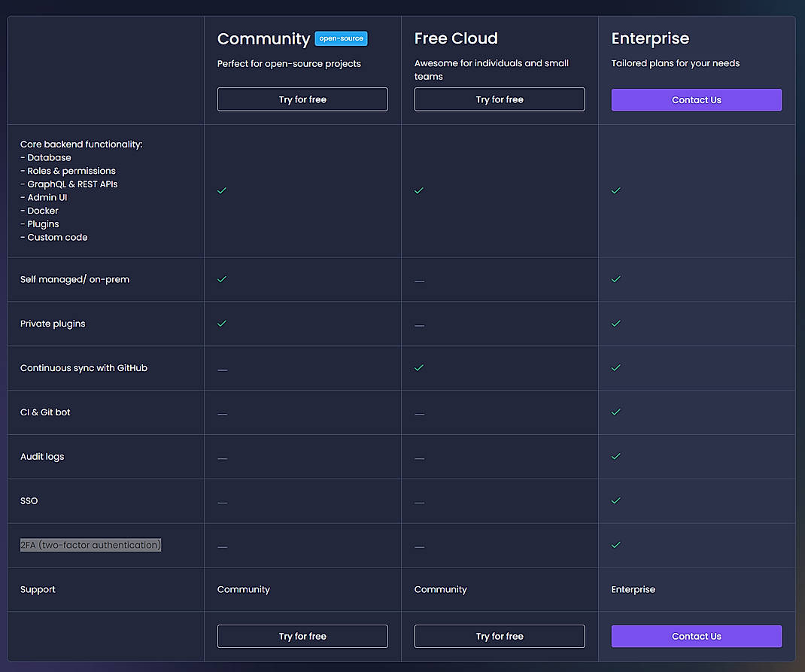Click the Free Cloud dash for 2FA row
The width and height of the screenshot is (805, 672).
[x=420, y=547]
